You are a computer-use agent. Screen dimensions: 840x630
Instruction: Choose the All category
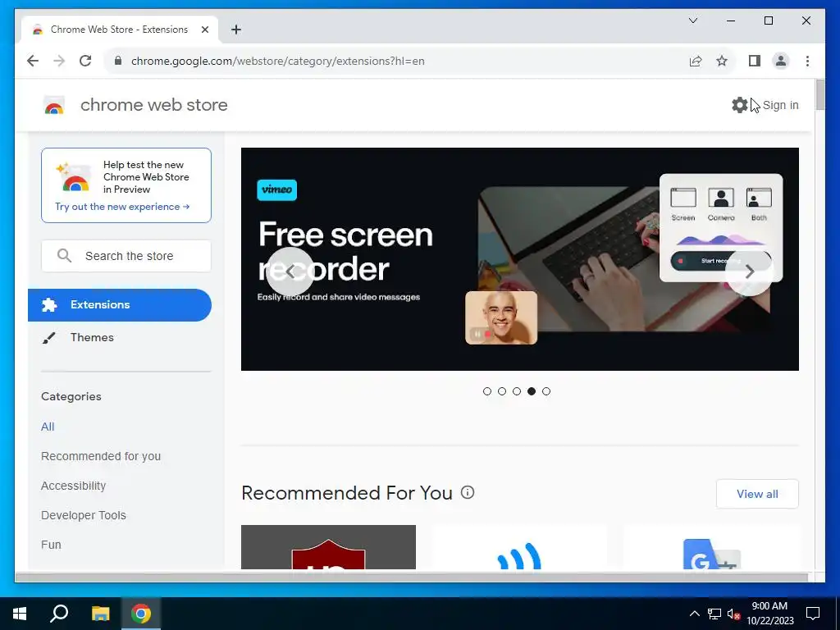48,427
